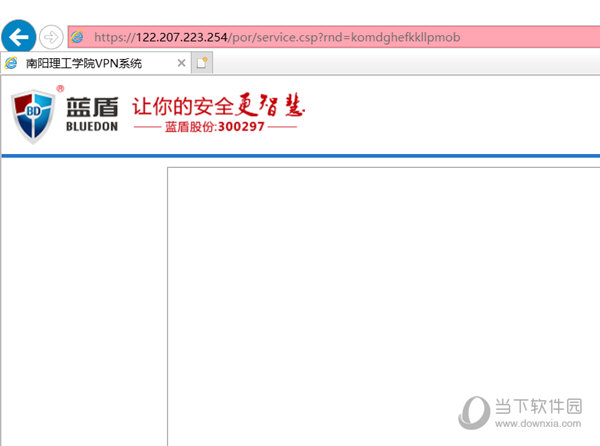The width and height of the screenshot is (600, 446).
Task: Click the BLUEDON English wordmark
Action: pyautogui.click(x=91, y=128)
